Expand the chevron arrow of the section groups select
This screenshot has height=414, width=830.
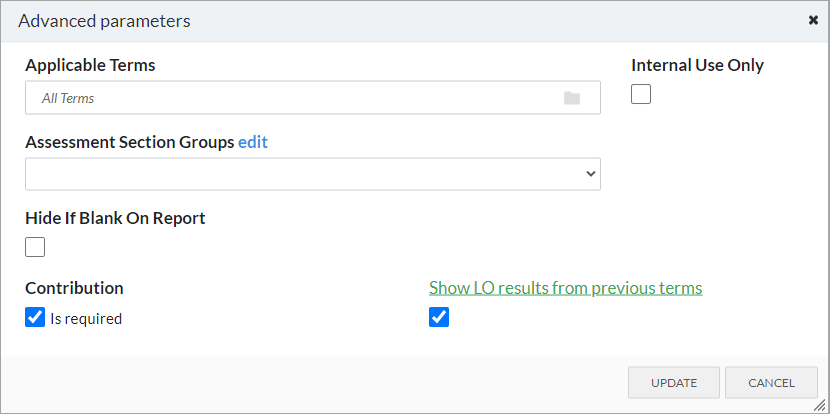pos(591,174)
